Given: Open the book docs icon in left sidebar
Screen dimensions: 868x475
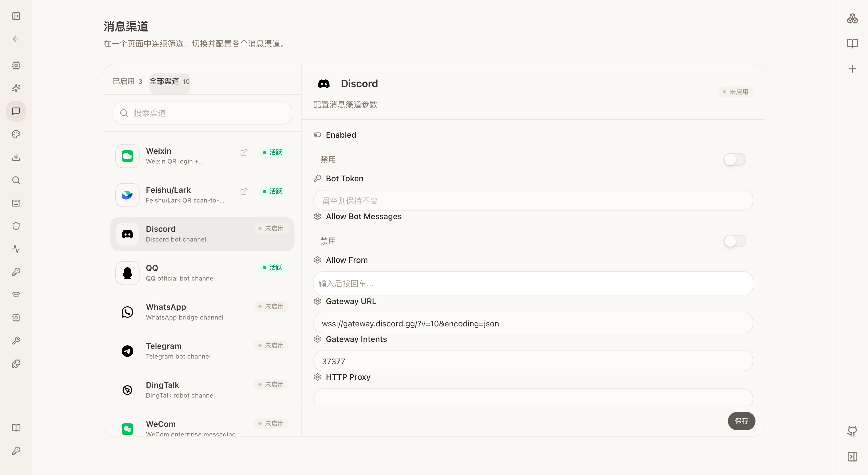Looking at the screenshot, I should pos(16,428).
